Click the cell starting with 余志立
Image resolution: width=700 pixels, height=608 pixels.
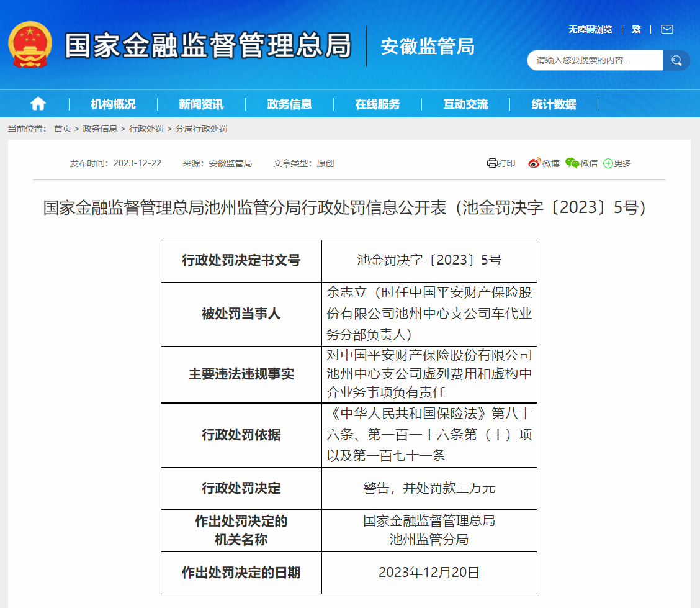[429, 314]
